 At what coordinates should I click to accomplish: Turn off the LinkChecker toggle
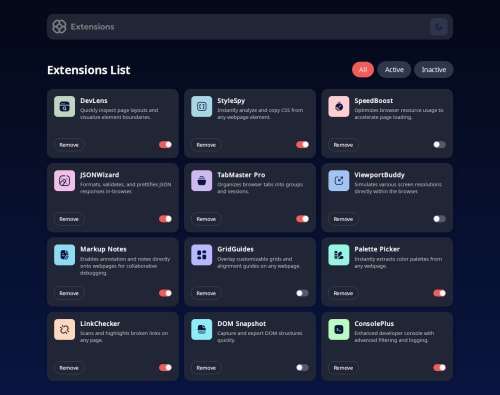coord(165,368)
